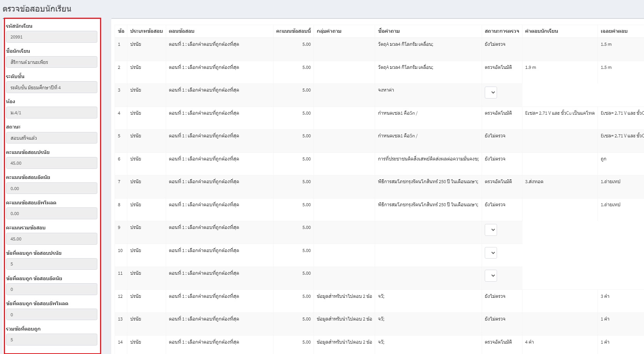Click the รหัสนักเรียน field showing 20991
644x354 pixels.
[52, 37]
